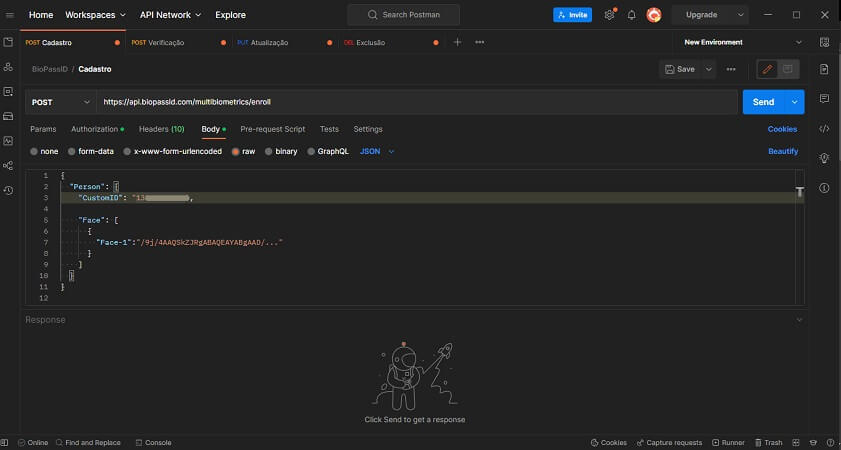Toggle sidebar icon in status bar
This screenshot has height=450, width=841.
[5, 442]
